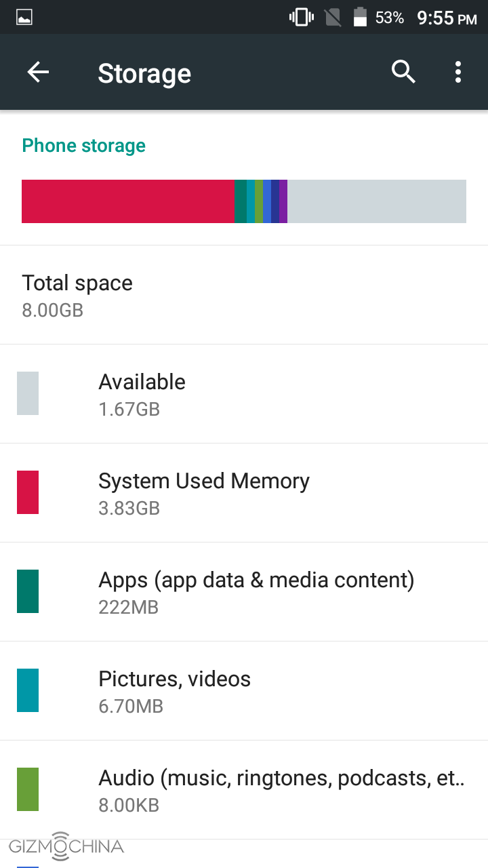The height and width of the screenshot is (868, 488).
Task: Open search in Storage settings
Action: (x=403, y=72)
